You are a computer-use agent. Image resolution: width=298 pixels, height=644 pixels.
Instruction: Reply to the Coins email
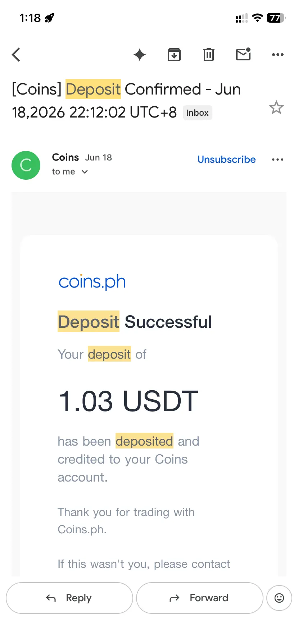[x=69, y=598]
